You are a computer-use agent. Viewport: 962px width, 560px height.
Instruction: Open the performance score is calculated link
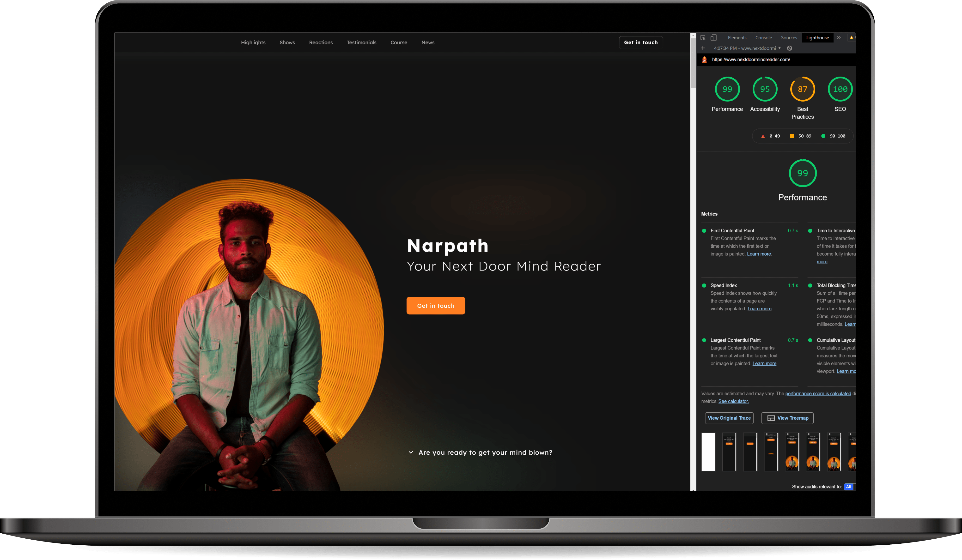(818, 394)
